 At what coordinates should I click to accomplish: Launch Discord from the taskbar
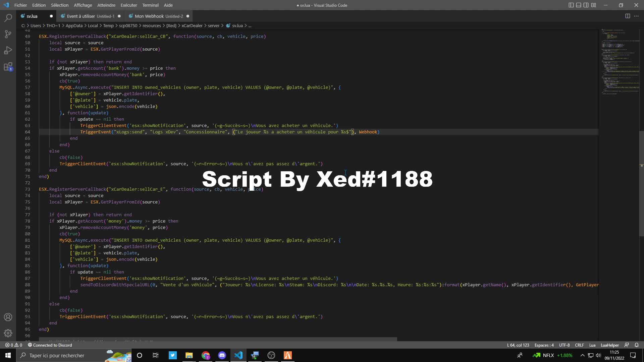(222, 355)
